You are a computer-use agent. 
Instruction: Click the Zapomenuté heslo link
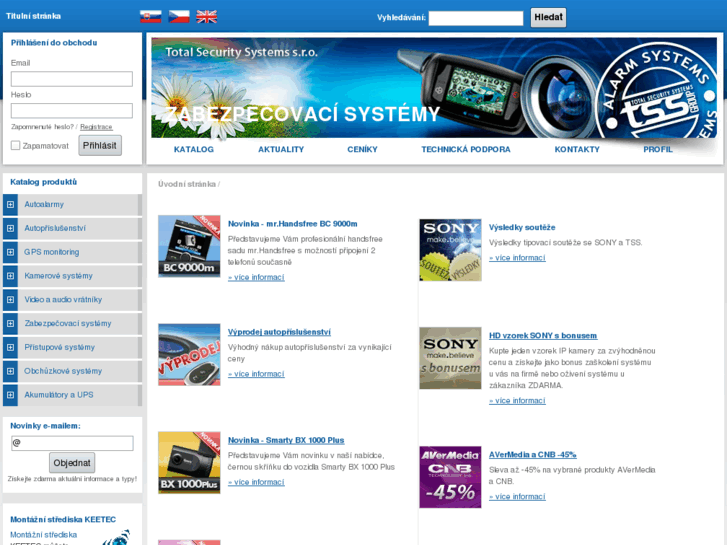(x=43, y=127)
